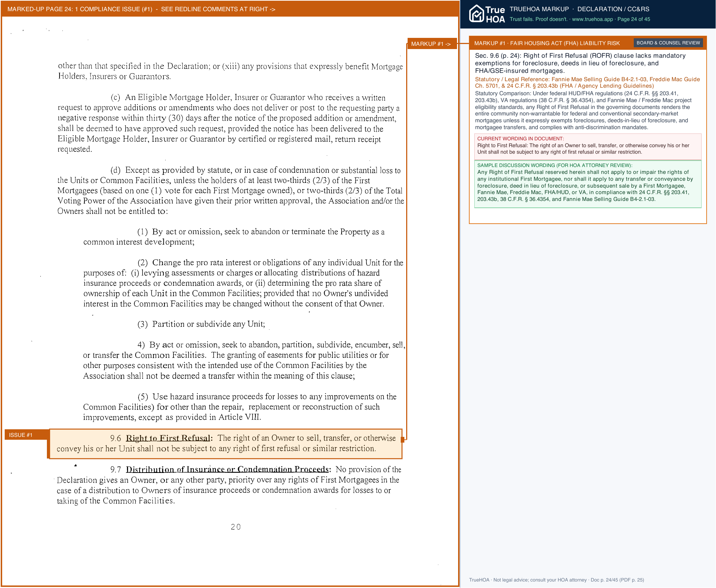Viewport: 716px width, 588px height.
Task: Click the 9.7 Distribution of Insurance heading
Action: (228, 469)
